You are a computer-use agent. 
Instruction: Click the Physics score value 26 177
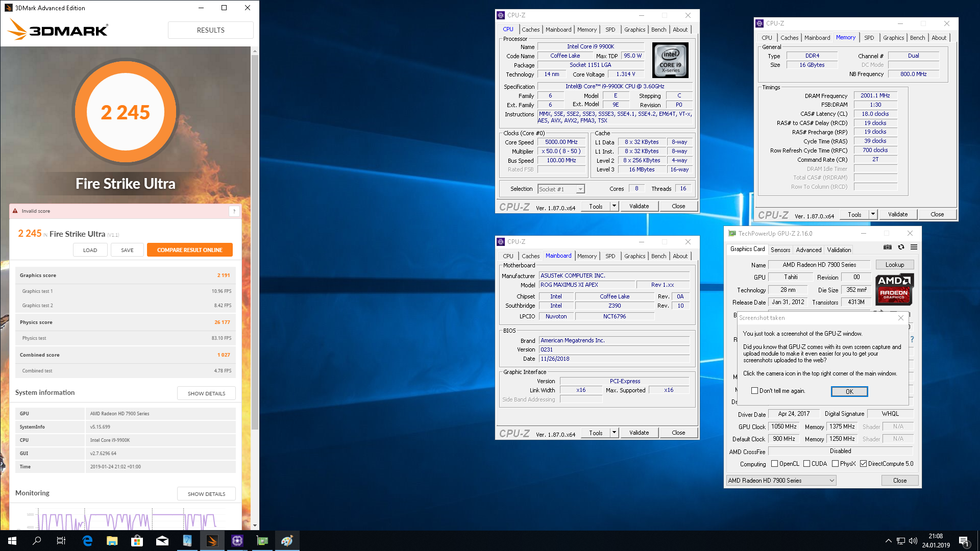(x=222, y=322)
